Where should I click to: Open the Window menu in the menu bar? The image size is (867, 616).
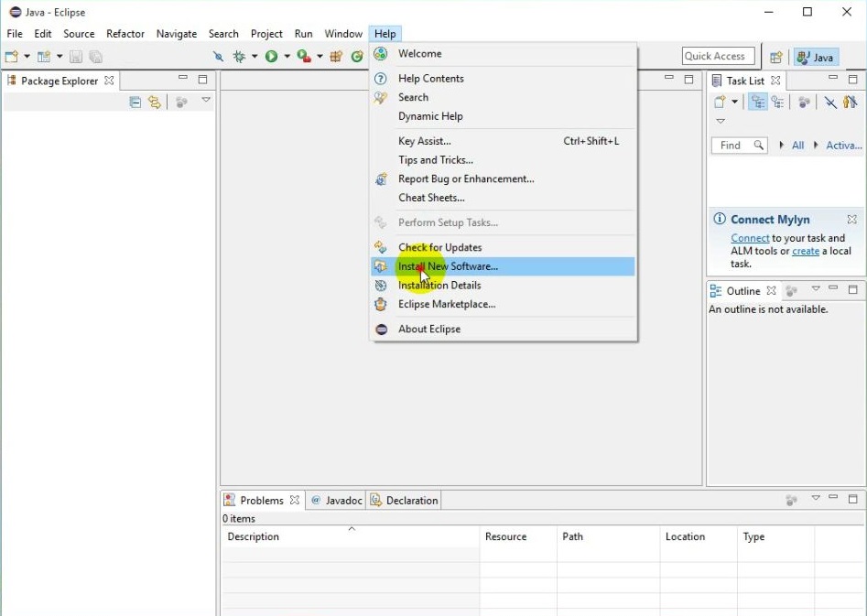click(x=343, y=34)
